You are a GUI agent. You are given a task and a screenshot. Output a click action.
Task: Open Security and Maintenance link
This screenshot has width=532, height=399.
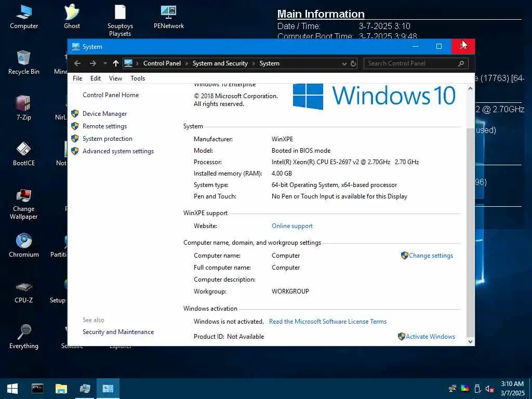118,332
